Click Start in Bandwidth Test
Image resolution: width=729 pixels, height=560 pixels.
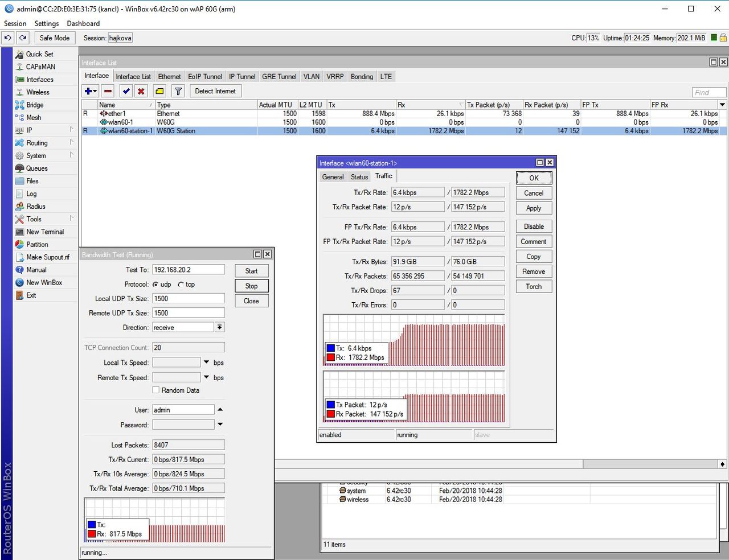pyautogui.click(x=251, y=271)
